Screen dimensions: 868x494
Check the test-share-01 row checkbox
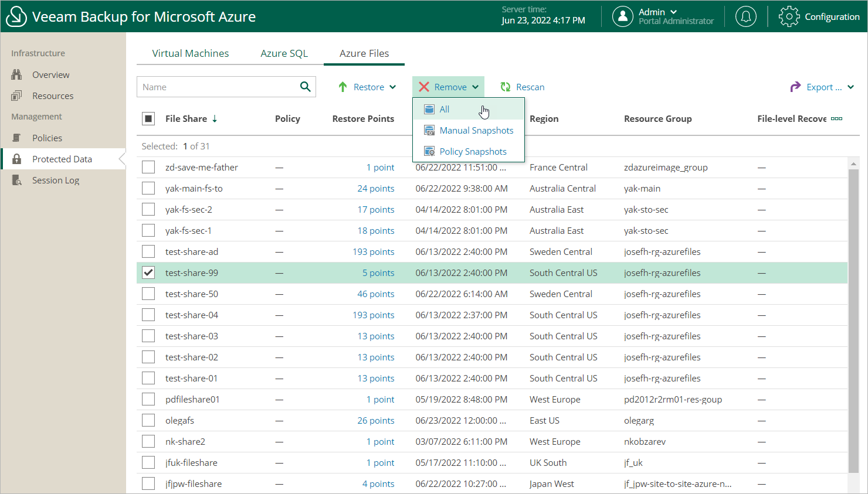point(148,378)
